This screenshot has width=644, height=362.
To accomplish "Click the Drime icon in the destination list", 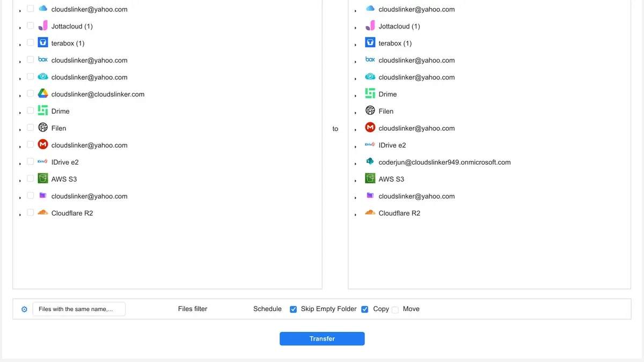I will click(370, 93).
